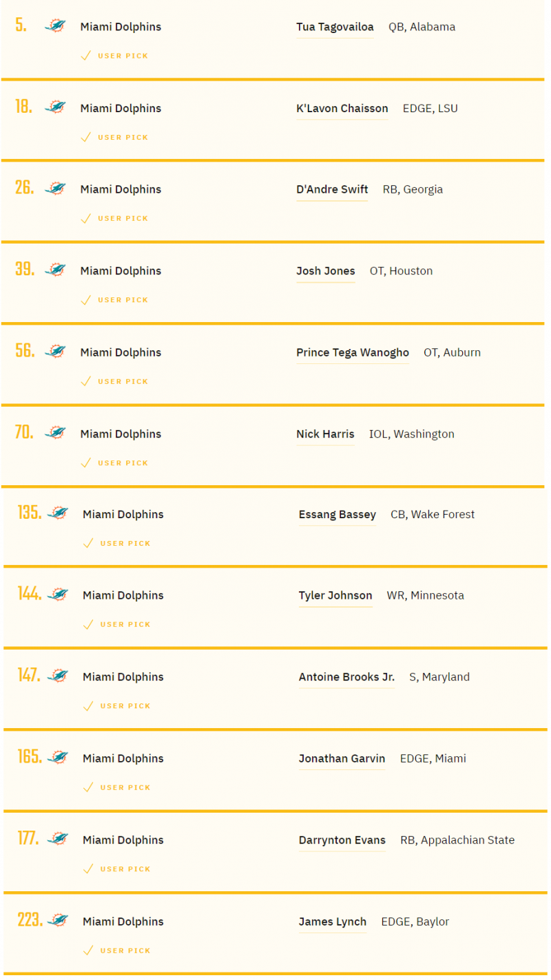The height and width of the screenshot is (980, 551).
Task: View Essang Bassey player profile
Action: [x=337, y=514]
